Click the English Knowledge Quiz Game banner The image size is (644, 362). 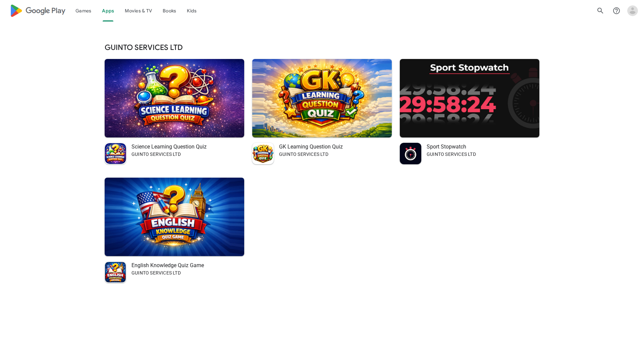click(x=174, y=217)
